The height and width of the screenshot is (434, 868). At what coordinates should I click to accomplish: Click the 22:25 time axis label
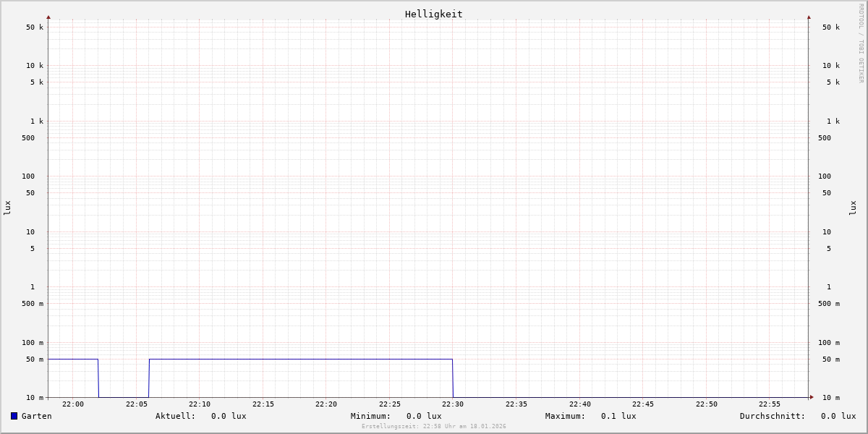(x=390, y=404)
